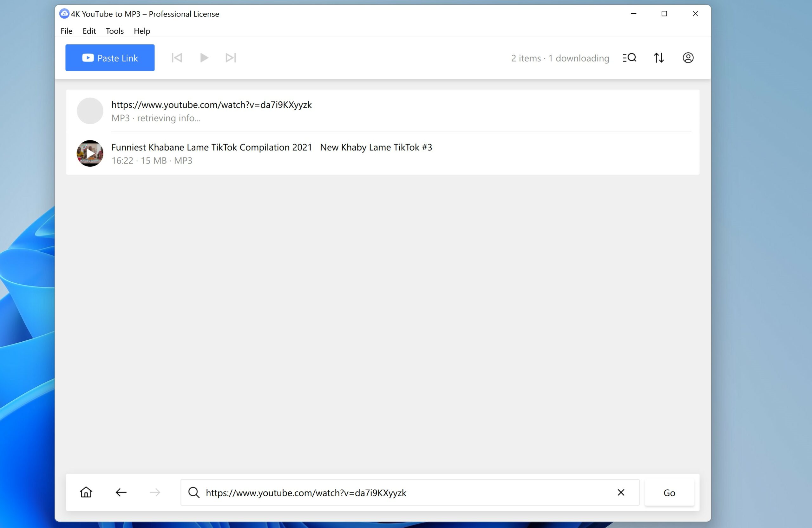Screen dimensions: 812x528
Task: Focus the URL address input field
Action: pos(410,493)
